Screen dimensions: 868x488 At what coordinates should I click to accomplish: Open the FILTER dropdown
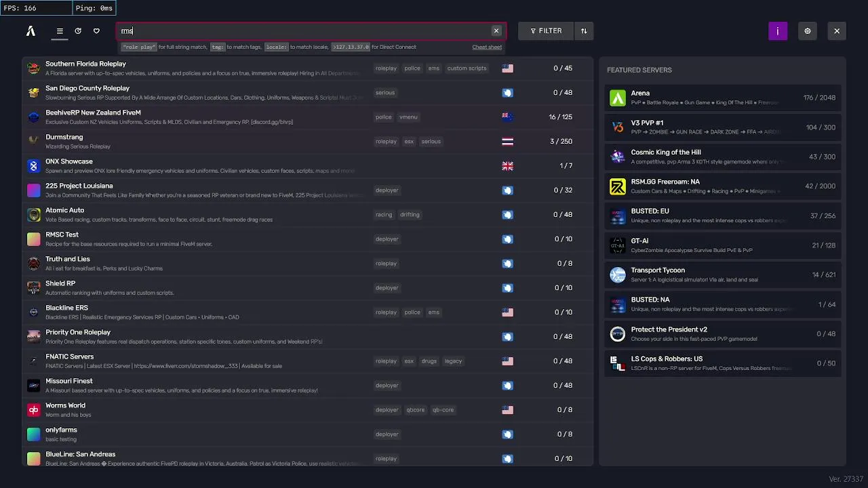click(x=546, y=31)
